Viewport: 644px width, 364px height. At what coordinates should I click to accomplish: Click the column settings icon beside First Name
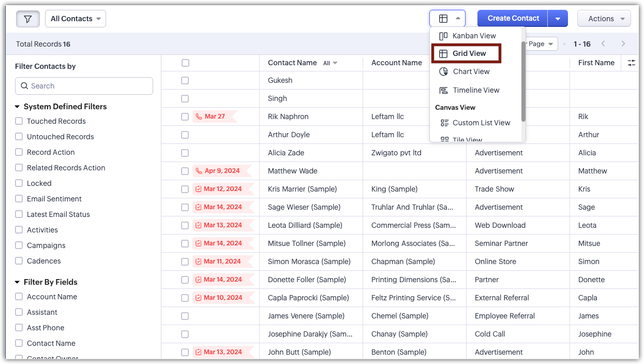631,63
